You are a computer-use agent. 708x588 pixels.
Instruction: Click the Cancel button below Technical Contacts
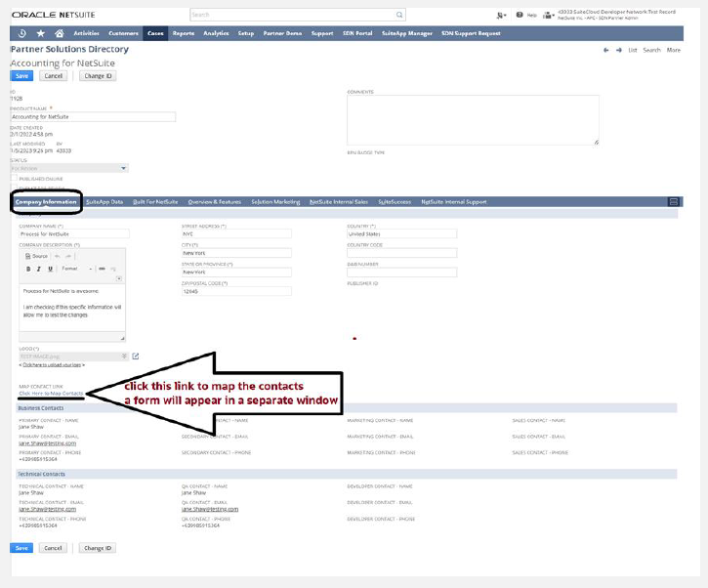point(54,548)
